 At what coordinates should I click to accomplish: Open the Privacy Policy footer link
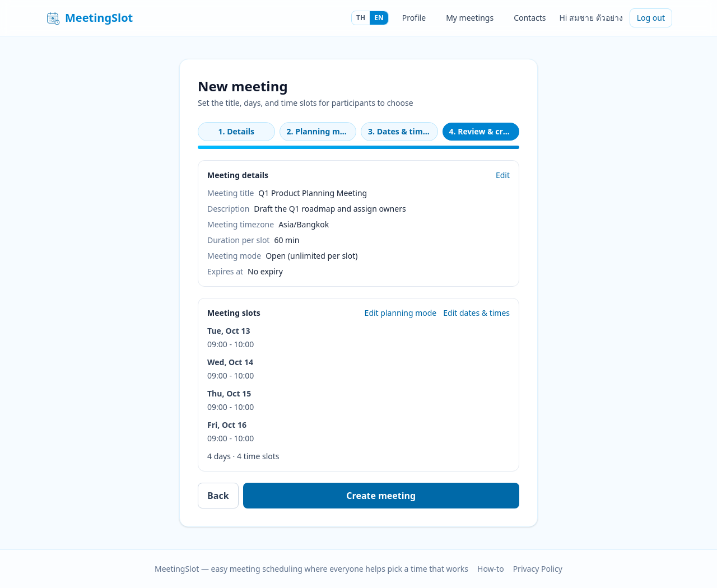(538, 569)
